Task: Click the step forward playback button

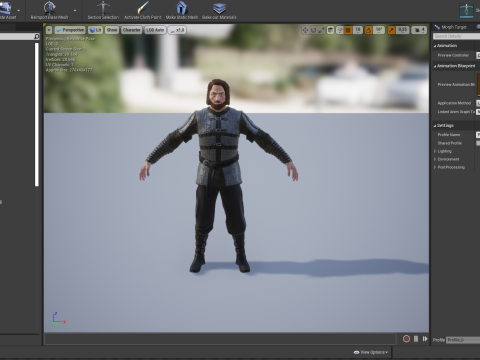Action: tap(425, 339)
